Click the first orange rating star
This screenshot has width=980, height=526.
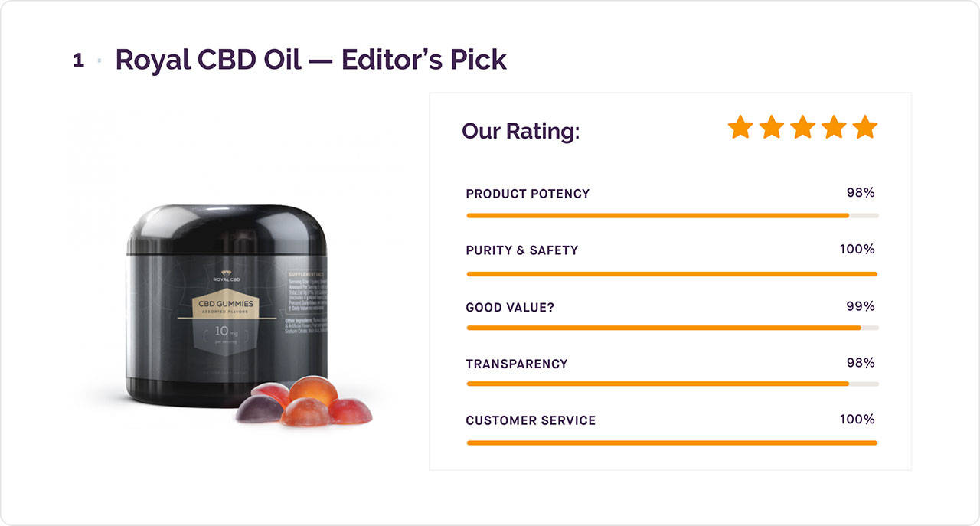coord(740,127)
